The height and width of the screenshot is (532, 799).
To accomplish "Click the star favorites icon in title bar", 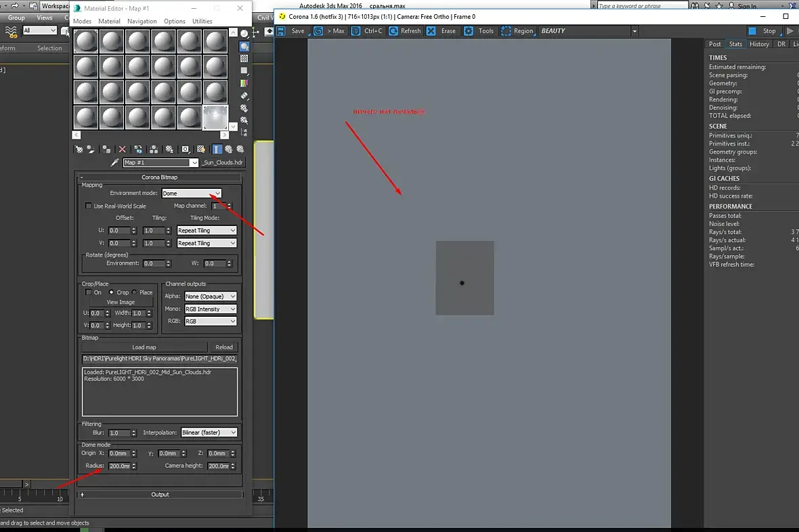I will tap(719, 5).
